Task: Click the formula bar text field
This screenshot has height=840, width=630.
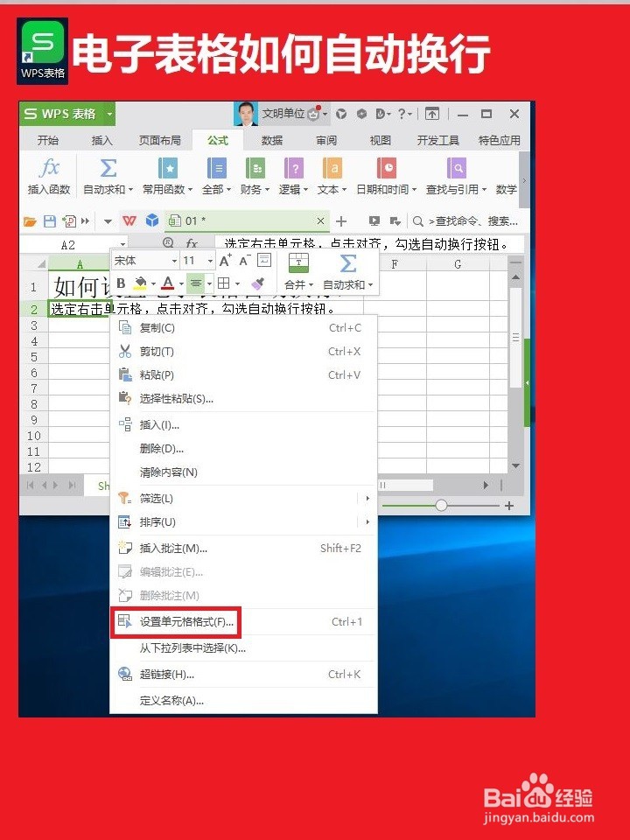Action: 369,244
